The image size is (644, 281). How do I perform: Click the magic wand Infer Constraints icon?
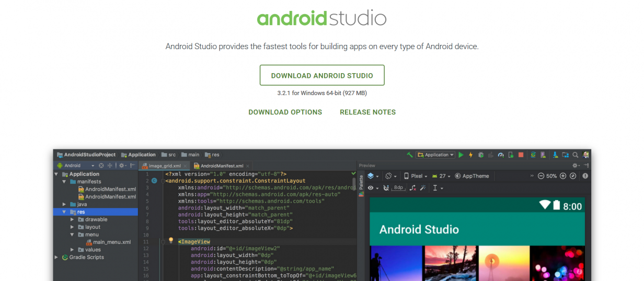click(x=422, y=188)
